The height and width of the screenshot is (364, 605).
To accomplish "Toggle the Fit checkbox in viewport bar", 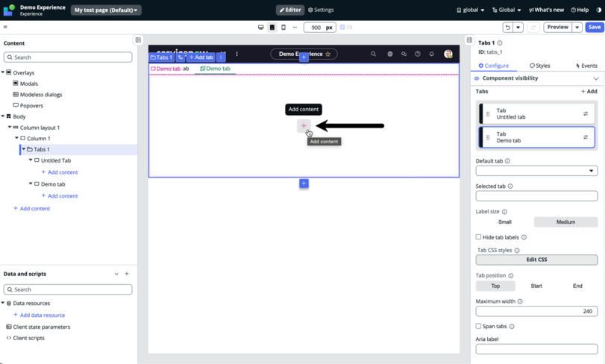I will (x=342, y=28).
